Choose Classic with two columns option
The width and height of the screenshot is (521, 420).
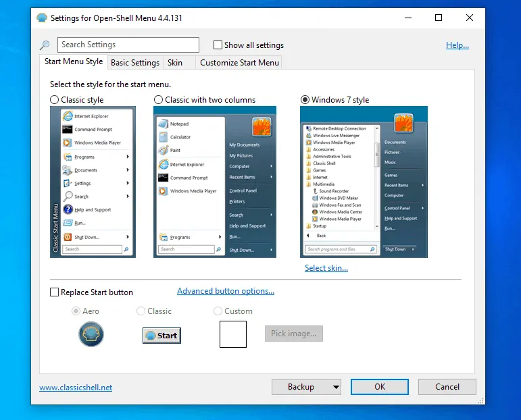pos(159,100)
